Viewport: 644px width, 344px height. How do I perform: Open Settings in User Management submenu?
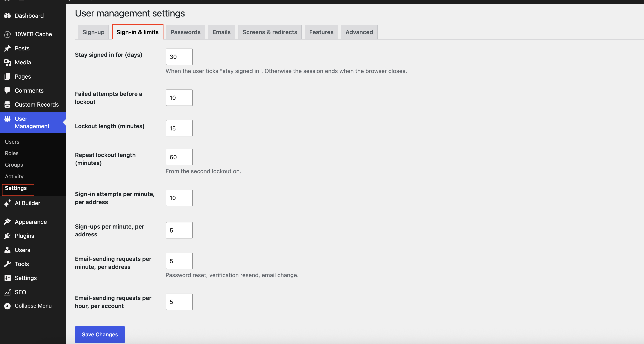point(16,188)
